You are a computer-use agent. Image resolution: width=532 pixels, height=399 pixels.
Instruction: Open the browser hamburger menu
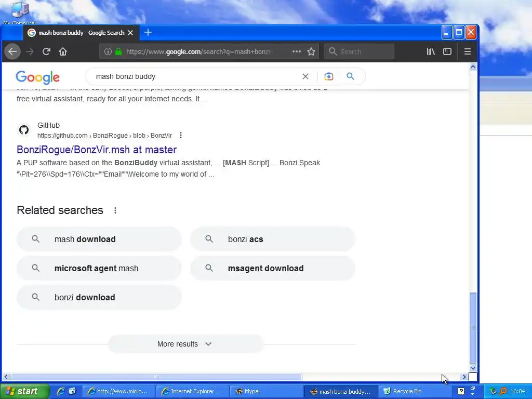[468, 51]
